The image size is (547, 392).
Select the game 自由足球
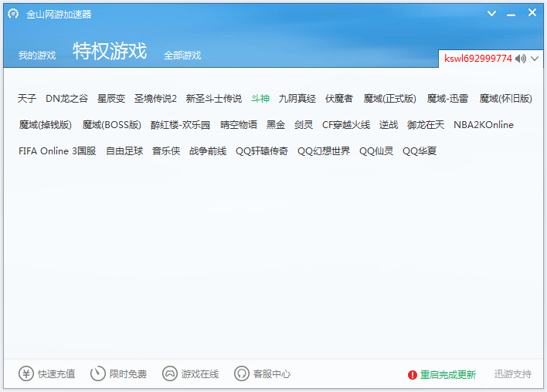point(124,151)
